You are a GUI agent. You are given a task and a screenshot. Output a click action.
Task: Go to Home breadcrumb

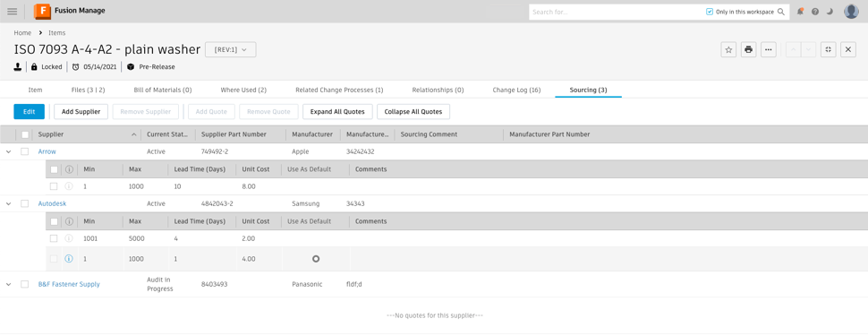[x=22, y=33]
